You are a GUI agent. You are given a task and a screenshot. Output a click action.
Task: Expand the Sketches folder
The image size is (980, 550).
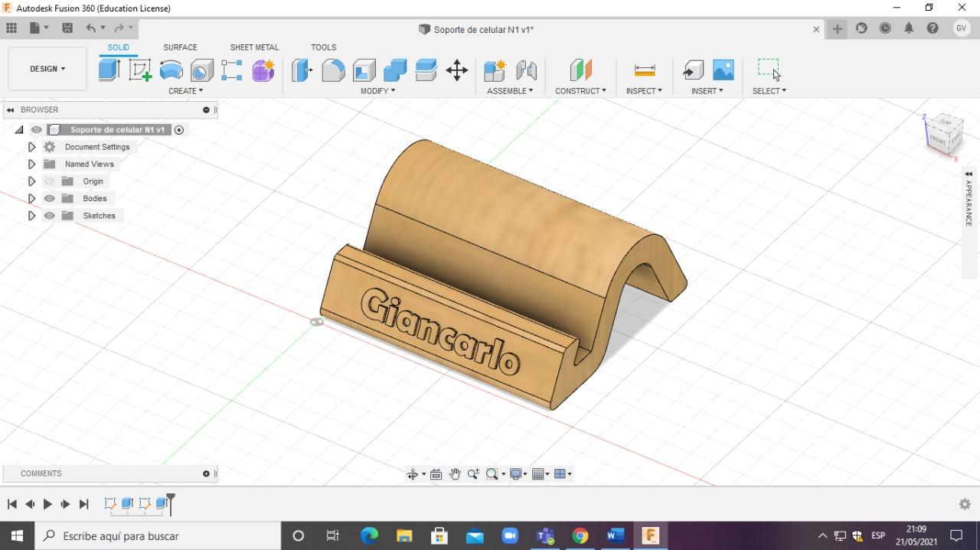pos(31,216)
